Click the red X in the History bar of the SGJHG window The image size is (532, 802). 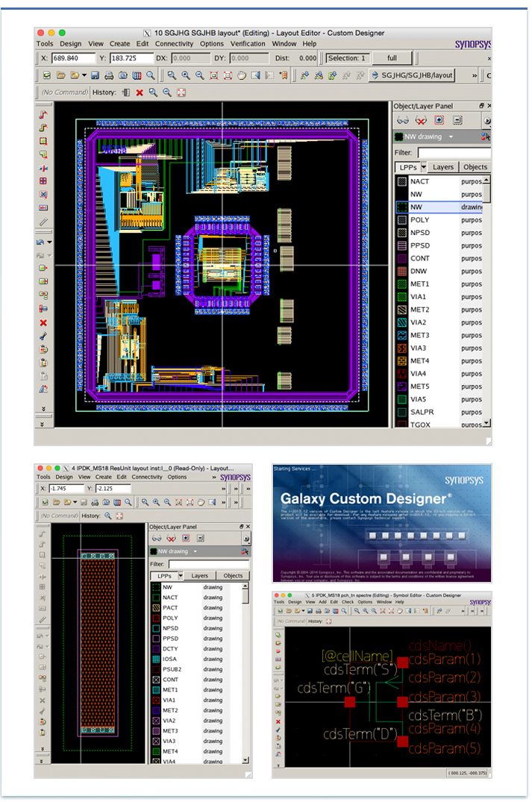pyautogui.click(x=139, y=93)
